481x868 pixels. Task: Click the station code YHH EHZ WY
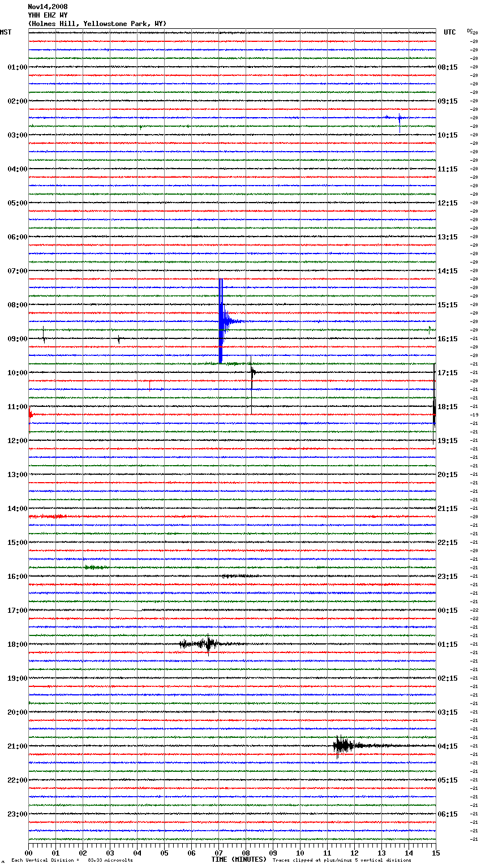coord(48,15)
